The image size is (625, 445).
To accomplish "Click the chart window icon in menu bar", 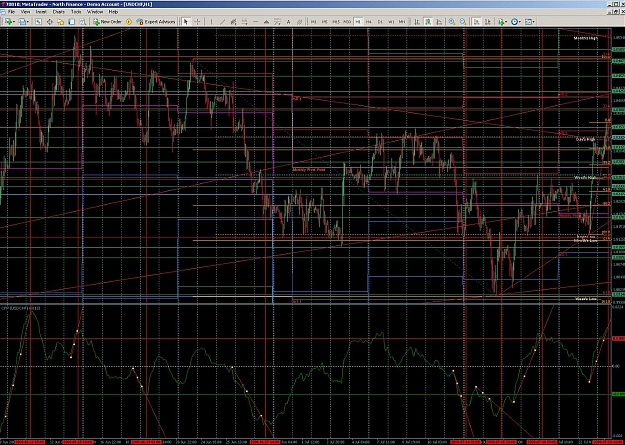I will coord(3,12).
